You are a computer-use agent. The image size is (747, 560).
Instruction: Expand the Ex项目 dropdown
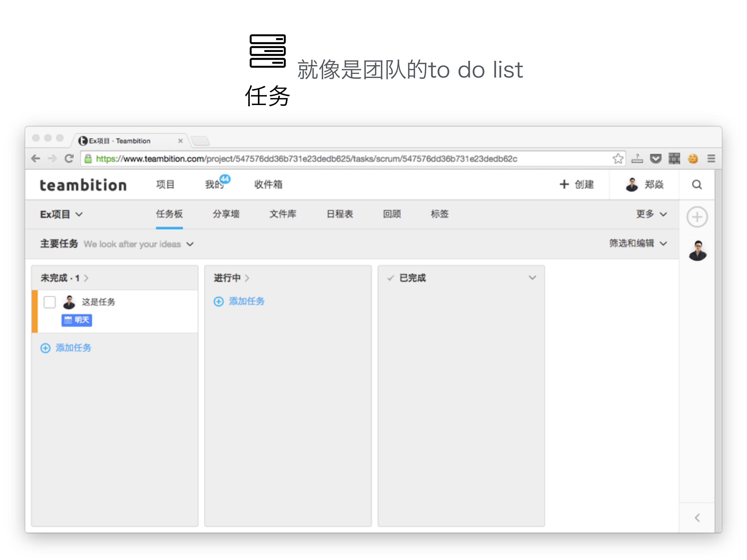coord(80,214)
